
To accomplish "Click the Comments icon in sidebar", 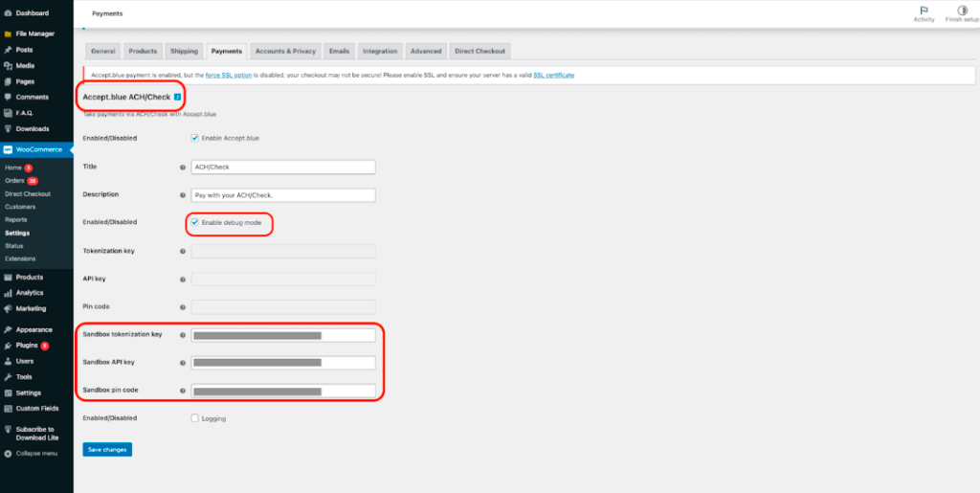I will pyautogui.click(x=8, y=97).
